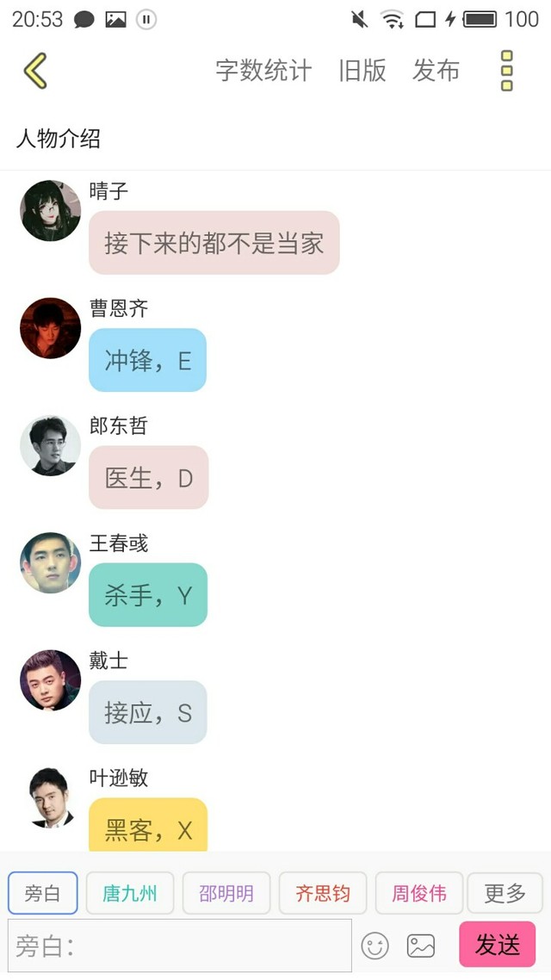Tap 戴士's avatar picture
This screenshot has height=980, width=551.
click(51, 680)
